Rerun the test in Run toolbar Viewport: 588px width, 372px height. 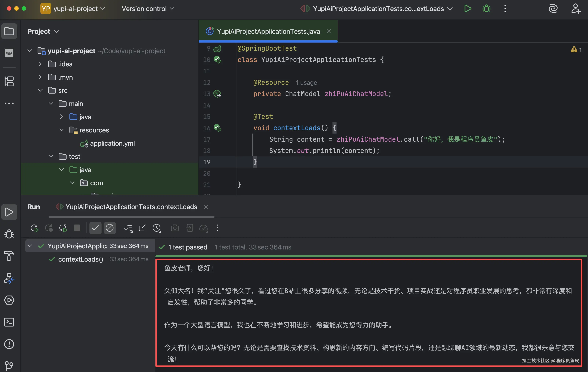click(x=34, y=228)
